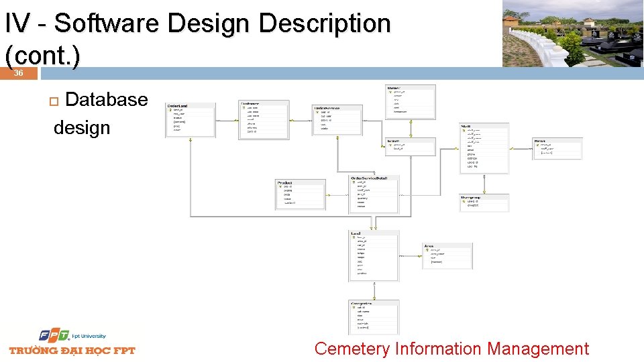This screenshot has height=362, width=644.
Task: Click the slide title "IV - Software Design Description"
Action: point(197,23)
